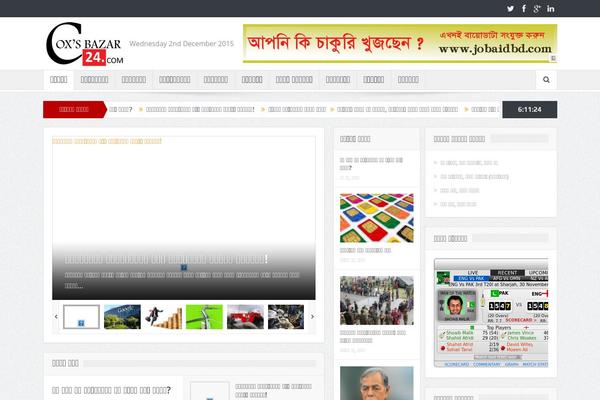600x400 pixels.
Task: Select the dark crowd thumbnail in slider
Action: coord(286,317)
